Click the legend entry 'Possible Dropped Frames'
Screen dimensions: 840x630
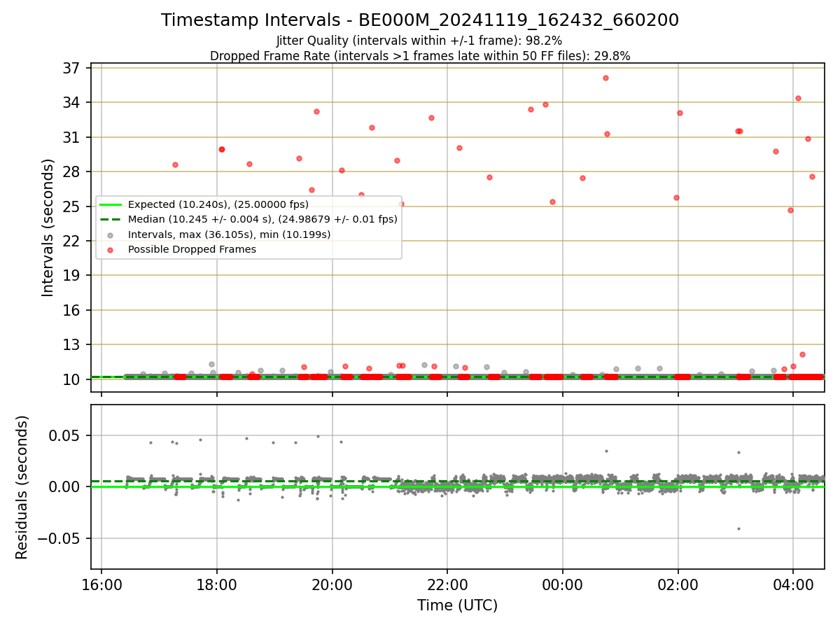[192, 249]
